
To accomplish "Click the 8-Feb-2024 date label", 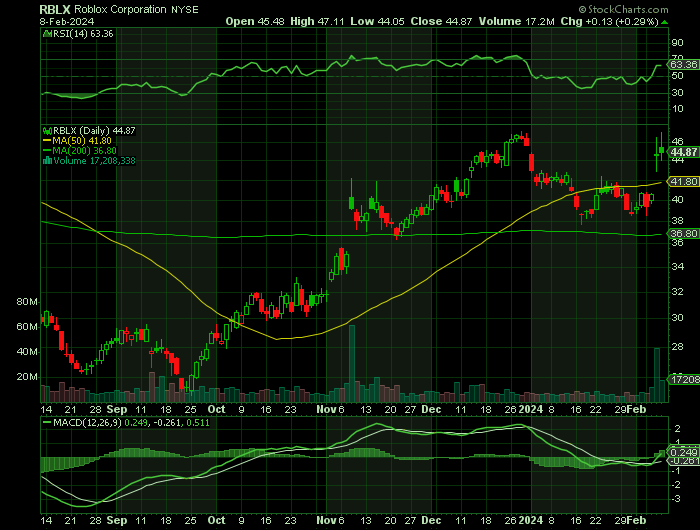I will [x=67, y=21].
